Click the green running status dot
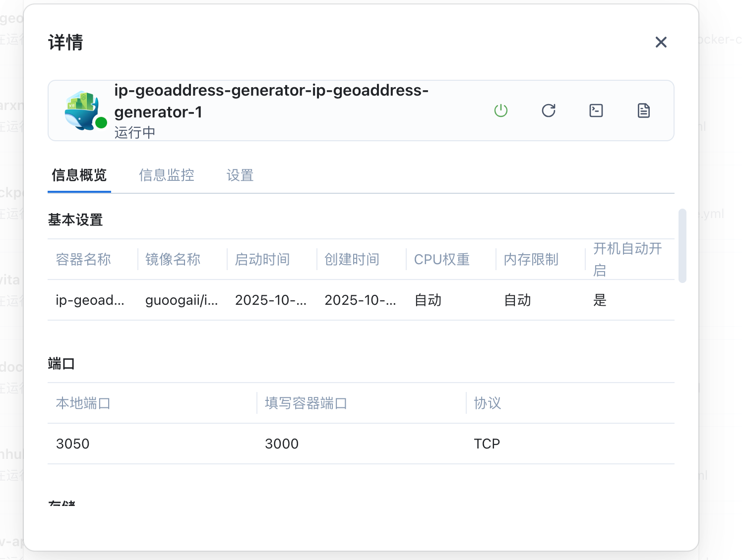Image resolution: width=742 pixels, height=560 pixels. pos(101,122)
